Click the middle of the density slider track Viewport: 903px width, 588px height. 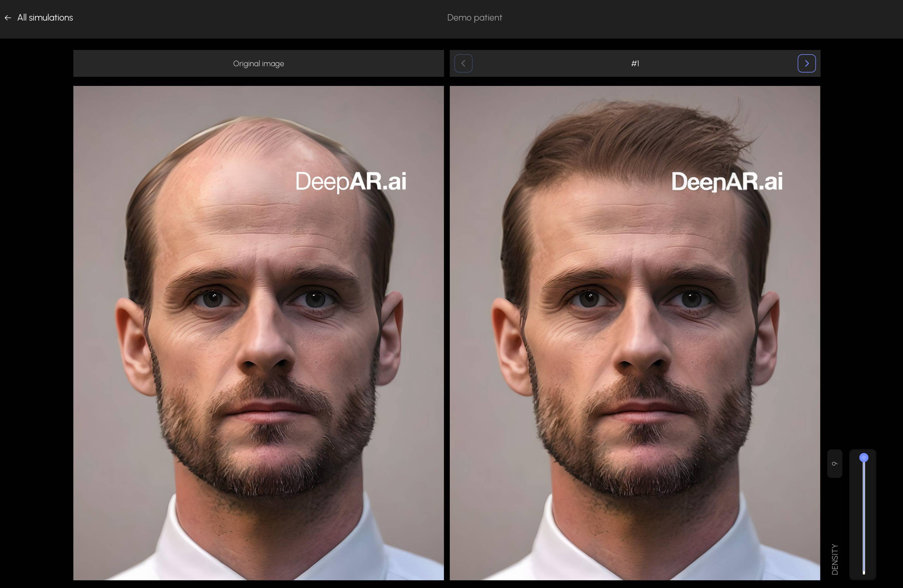coord(864,516)
